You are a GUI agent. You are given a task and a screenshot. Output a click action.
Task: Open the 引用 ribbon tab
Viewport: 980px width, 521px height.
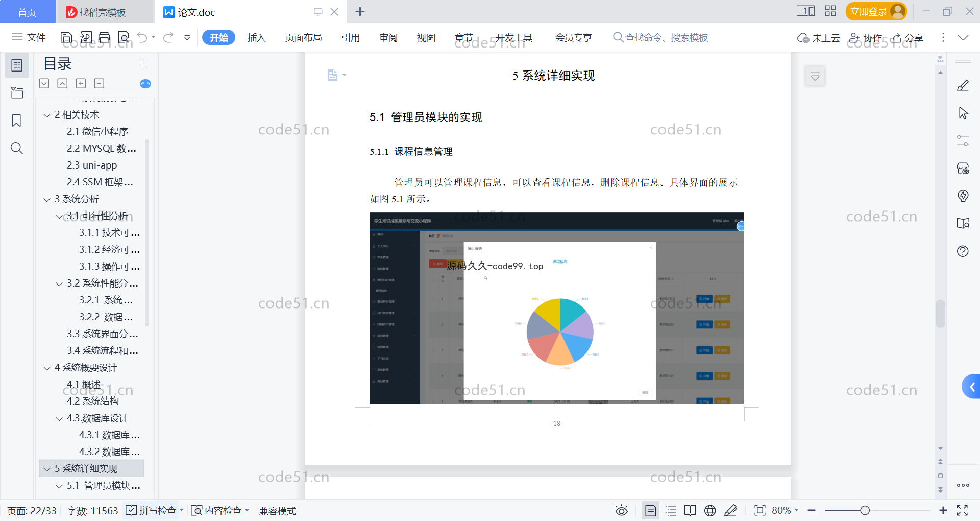point(350,37)
